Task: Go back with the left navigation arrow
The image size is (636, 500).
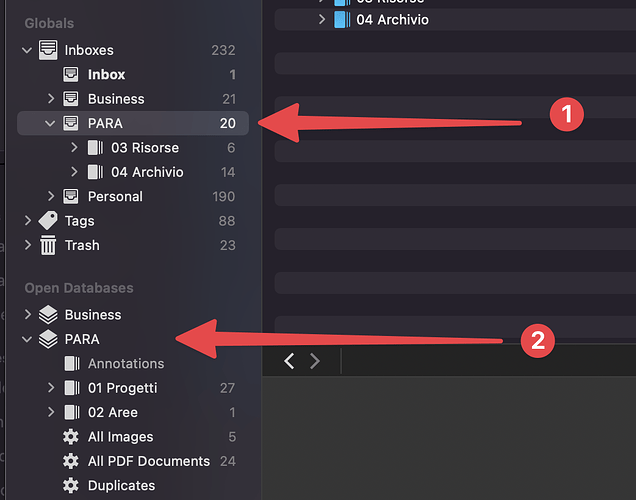Action: coord(289,361)
